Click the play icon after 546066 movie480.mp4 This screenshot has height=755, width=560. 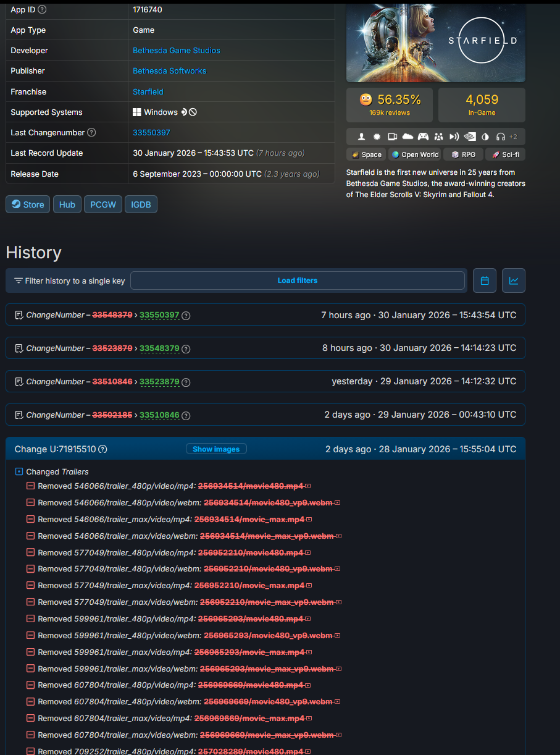[308, 486]
